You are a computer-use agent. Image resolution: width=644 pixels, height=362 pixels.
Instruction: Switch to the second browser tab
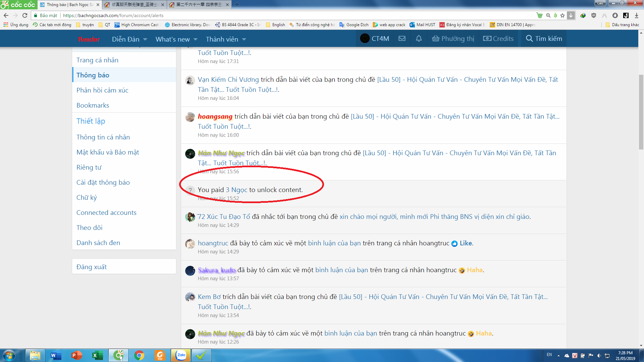(x=134, y=5)
